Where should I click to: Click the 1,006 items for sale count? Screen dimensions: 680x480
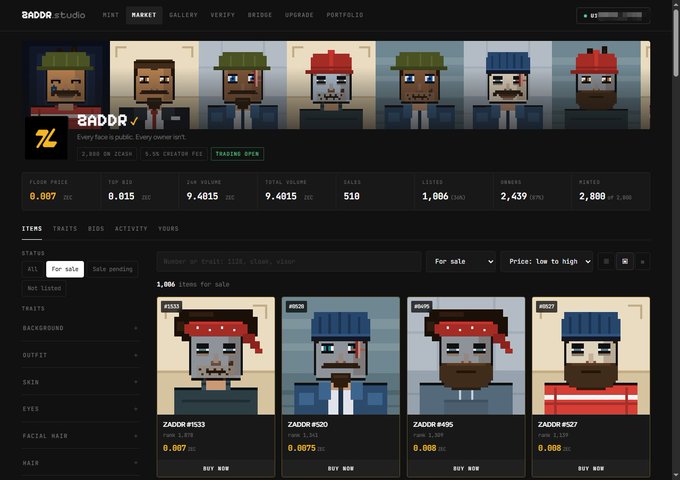pos(193,284)
